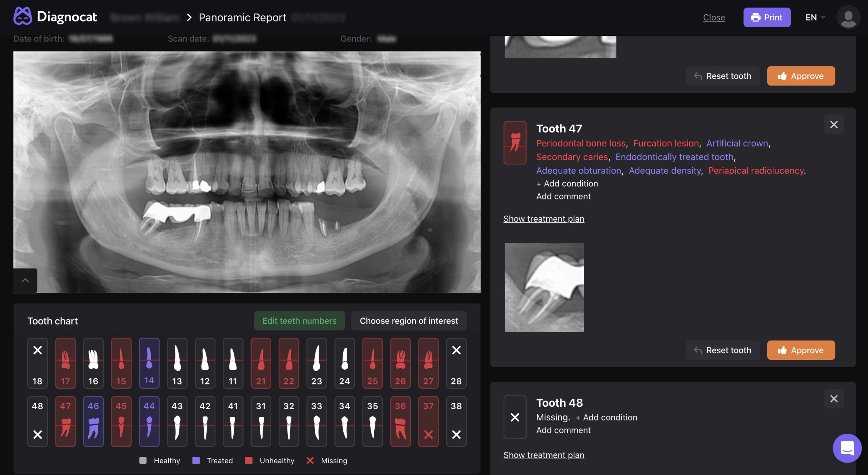Select treated tooth 46 in the chart
868x475 pixels.
point(93,421)
